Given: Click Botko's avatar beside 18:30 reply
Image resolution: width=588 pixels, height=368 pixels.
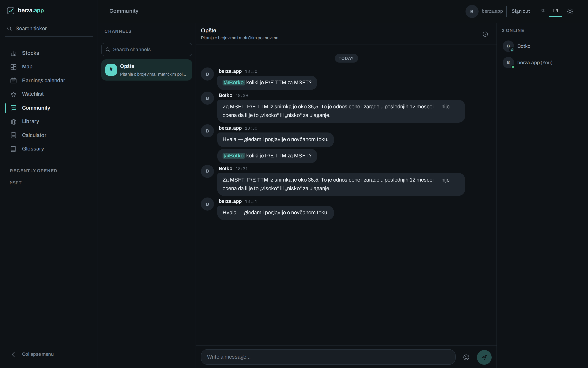Looking at the screenshot, I should tap(207, 98).
